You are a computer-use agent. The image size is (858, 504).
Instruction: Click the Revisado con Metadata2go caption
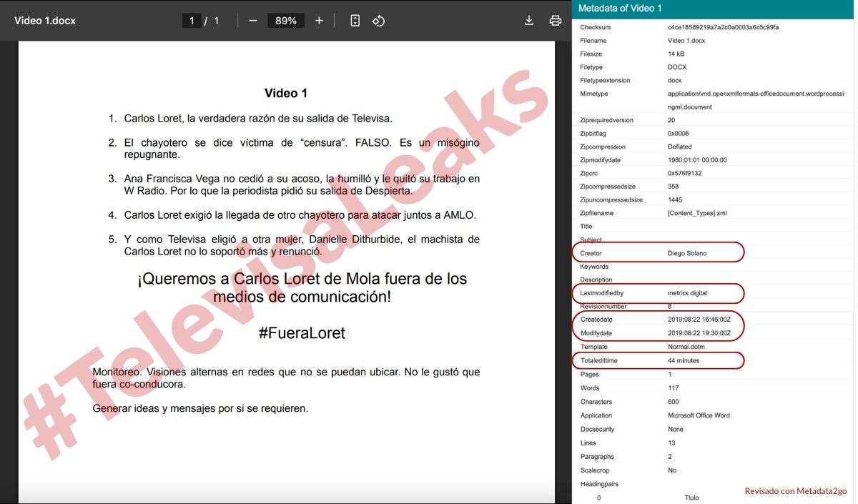(x=796, y=491)
